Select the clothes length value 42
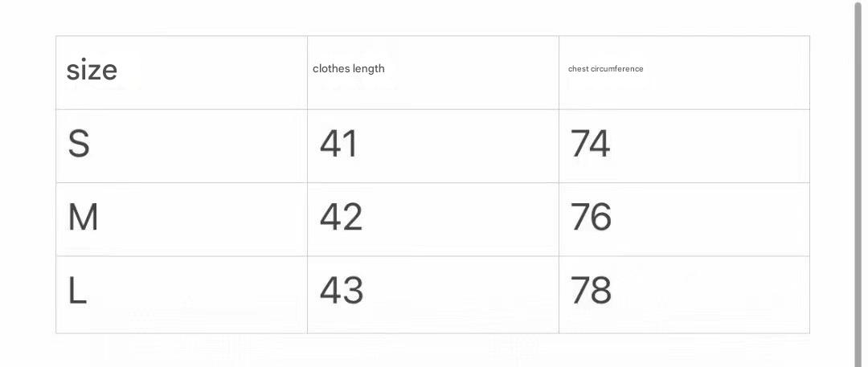Screen dimensions: 868x367 (x=341, y=218)
